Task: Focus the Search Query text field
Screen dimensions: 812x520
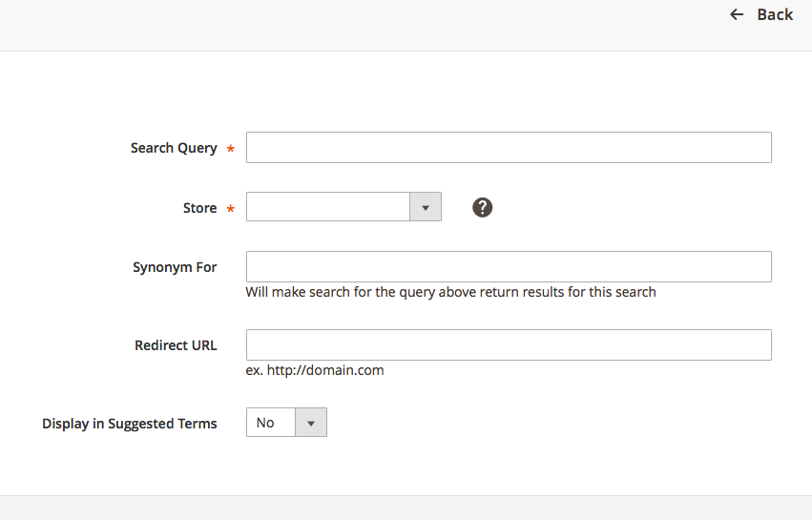Action: point(508,148)
